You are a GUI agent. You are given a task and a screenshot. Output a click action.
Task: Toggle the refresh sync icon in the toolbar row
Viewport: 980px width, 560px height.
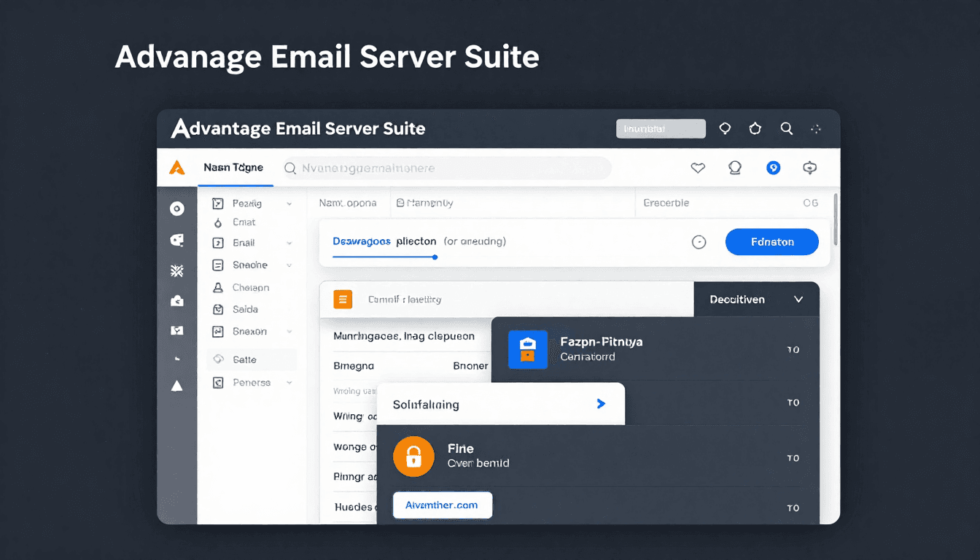[809, 168]
